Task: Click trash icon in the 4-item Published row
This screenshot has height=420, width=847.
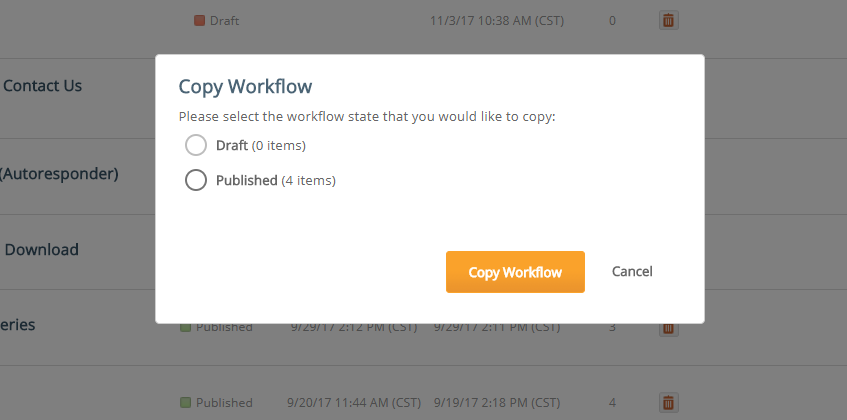Action: click(668, 403)
